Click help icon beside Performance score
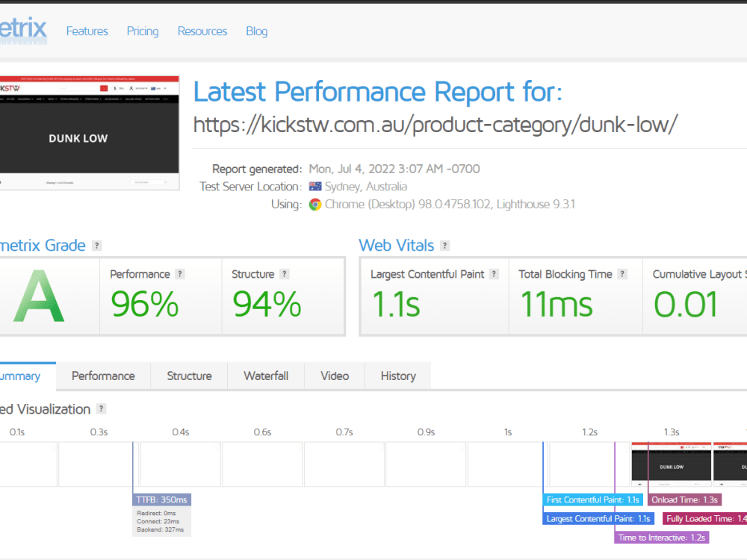Viewport: 747px width, 560px height. coord(179,274)
